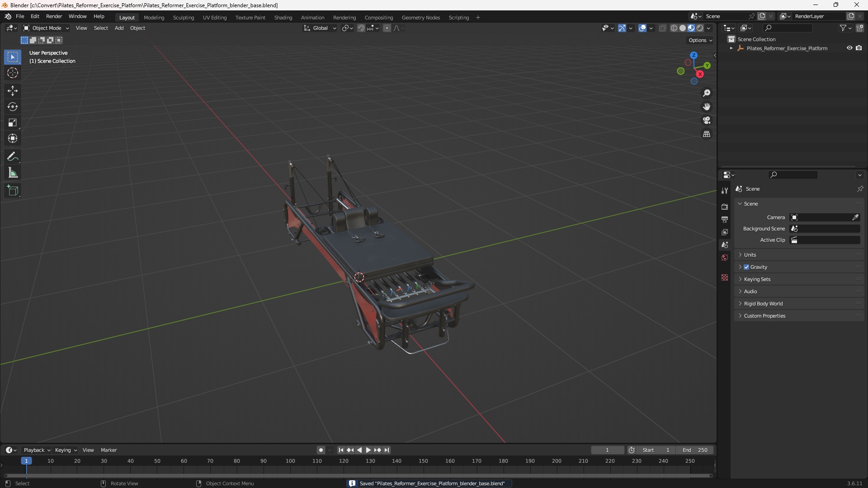Toggle snapping magnet
Screen dimensions: 868x488
coord(361,28)
